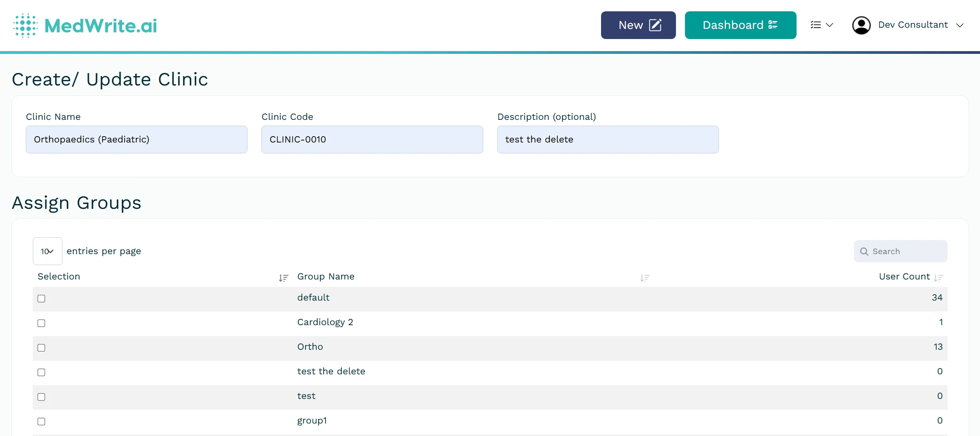This screenshot has height=436, width=980.
Task: Click the sort icon beside Selection column
Action: (x=284, y=278)
